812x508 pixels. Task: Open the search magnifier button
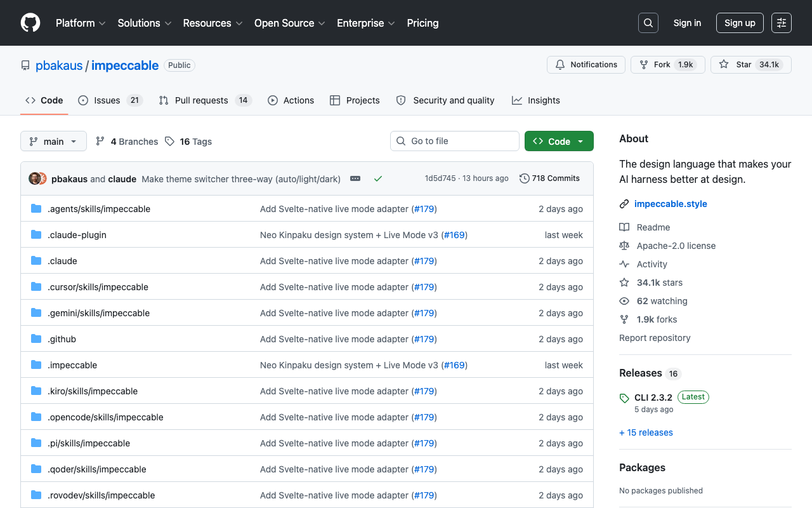[x=648, y=23]
